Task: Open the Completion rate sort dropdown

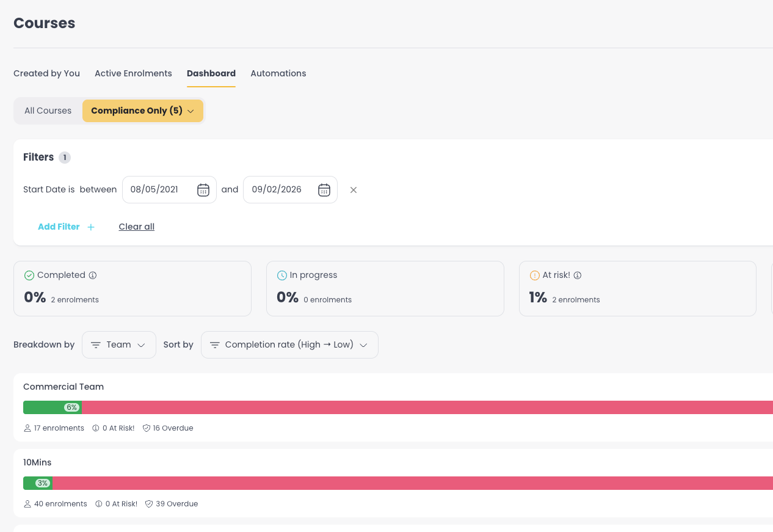Action: pos(289,345)
